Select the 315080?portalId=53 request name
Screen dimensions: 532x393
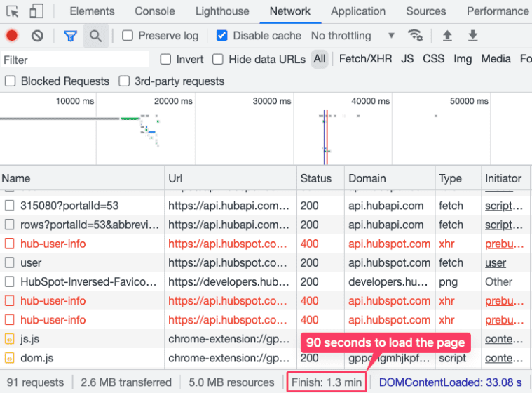click(69, 206)
